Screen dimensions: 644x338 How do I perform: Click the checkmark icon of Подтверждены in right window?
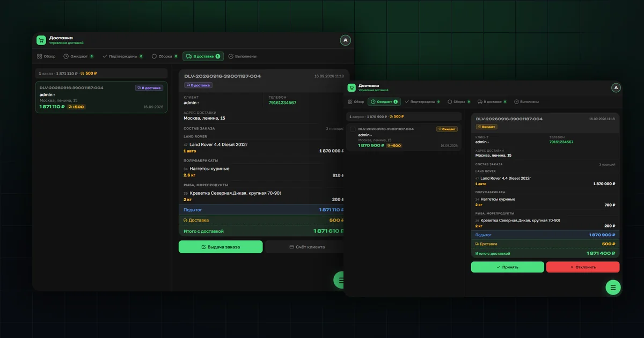pos(407,101)
